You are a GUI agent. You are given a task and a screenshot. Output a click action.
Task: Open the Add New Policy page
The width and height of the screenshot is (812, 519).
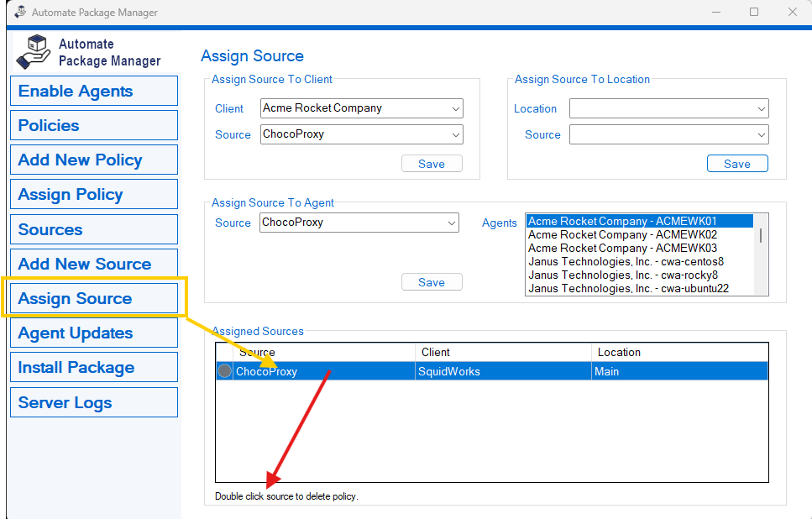click(93, 160)
